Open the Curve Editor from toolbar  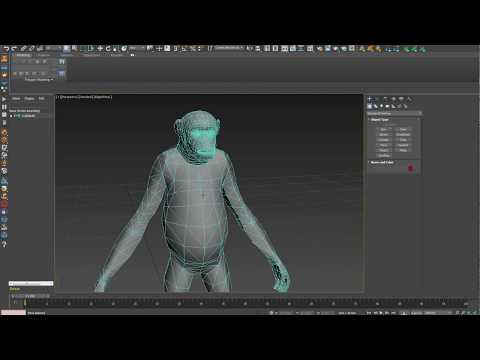(x=293, y=49)
